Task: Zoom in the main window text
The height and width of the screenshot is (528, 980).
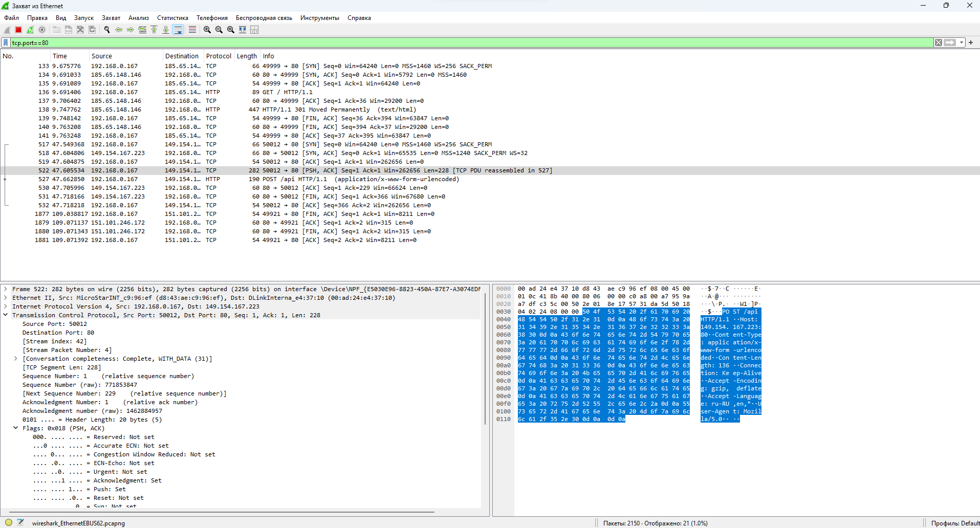Action: [207, 30]
